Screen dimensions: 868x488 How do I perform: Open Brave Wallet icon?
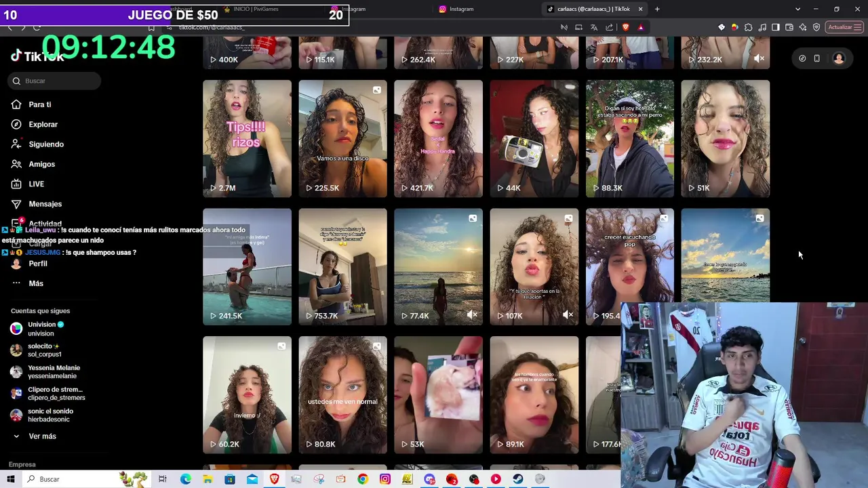pos(789,27)
